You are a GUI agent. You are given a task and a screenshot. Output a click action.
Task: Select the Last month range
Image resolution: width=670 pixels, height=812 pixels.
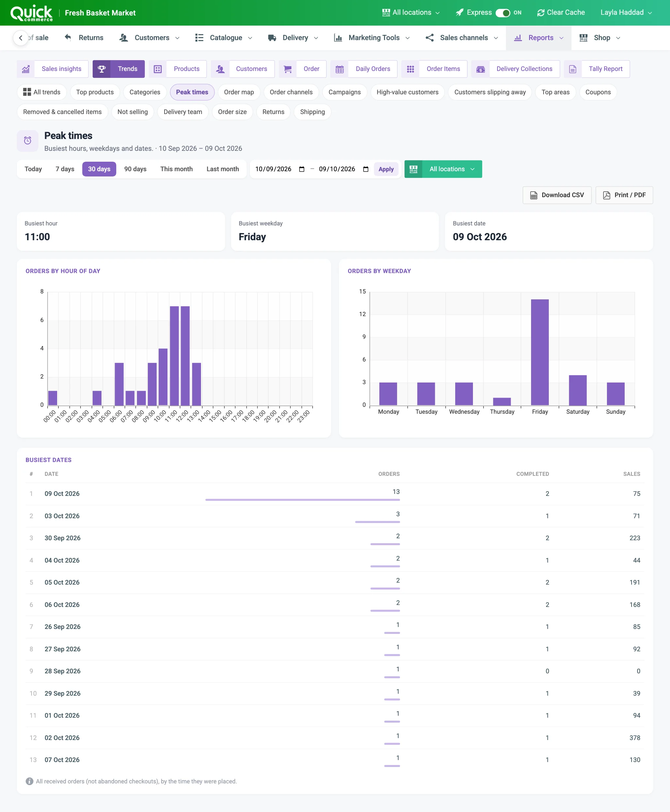(223, 169)
